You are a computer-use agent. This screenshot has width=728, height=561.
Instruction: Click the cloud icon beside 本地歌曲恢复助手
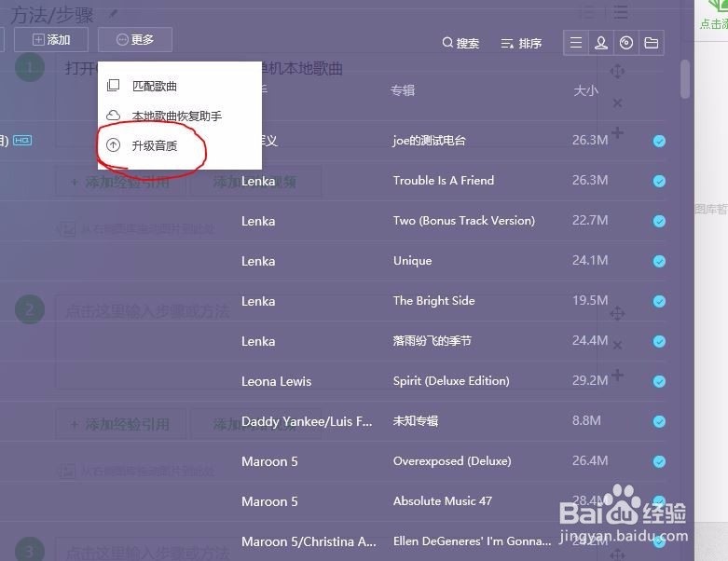click(114, 115)
